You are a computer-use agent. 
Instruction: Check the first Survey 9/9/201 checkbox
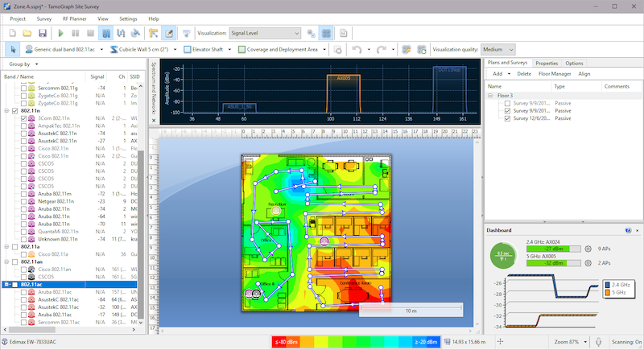(x=507, y=104)
